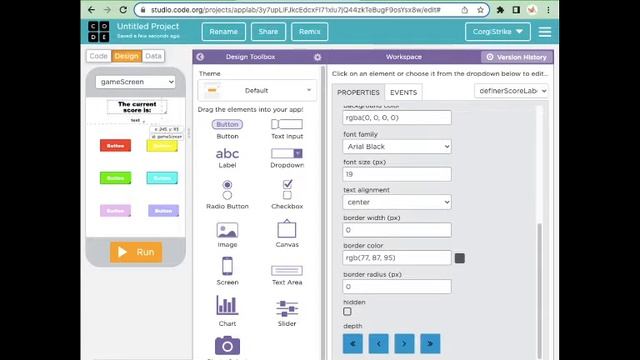The image size is (640, 360).
Task: Toggle the hidden checkbox
Action: pyautogui.click(x=347, y=311)
